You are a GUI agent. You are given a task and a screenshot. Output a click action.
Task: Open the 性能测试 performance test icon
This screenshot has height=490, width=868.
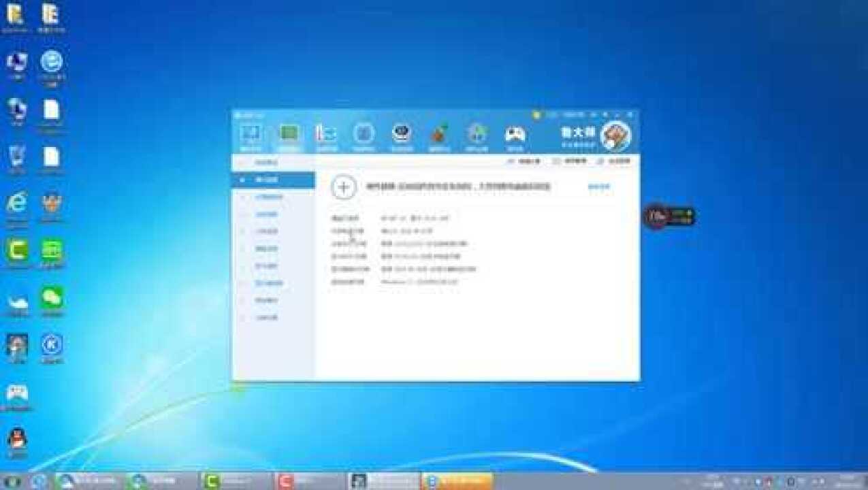[x=364, y=135]
